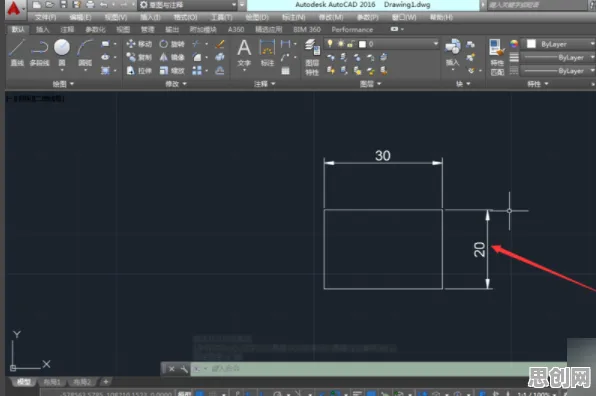This screenshot has height=396, width=596.
Task: Select the Line (直线) tool
Action: [x=17, y=53]
